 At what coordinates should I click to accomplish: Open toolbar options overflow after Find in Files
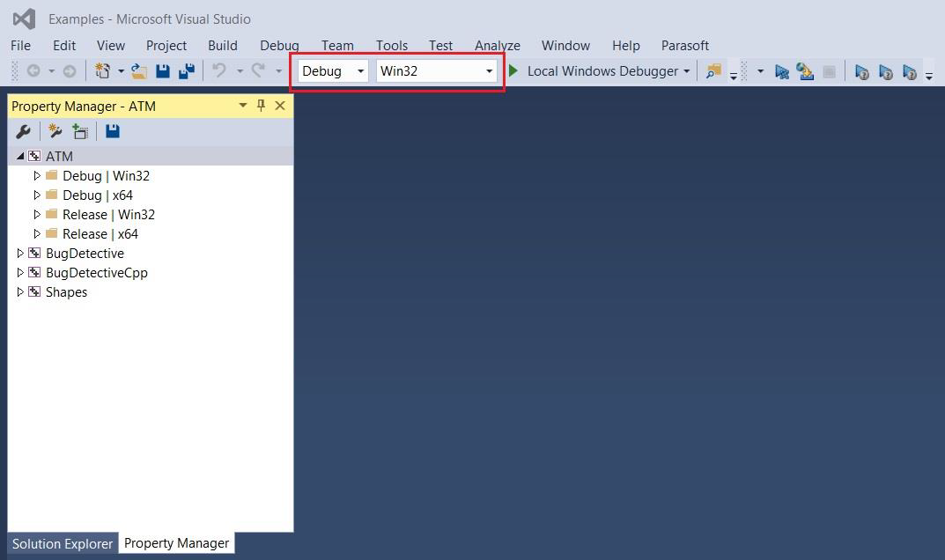coord(734,76)
